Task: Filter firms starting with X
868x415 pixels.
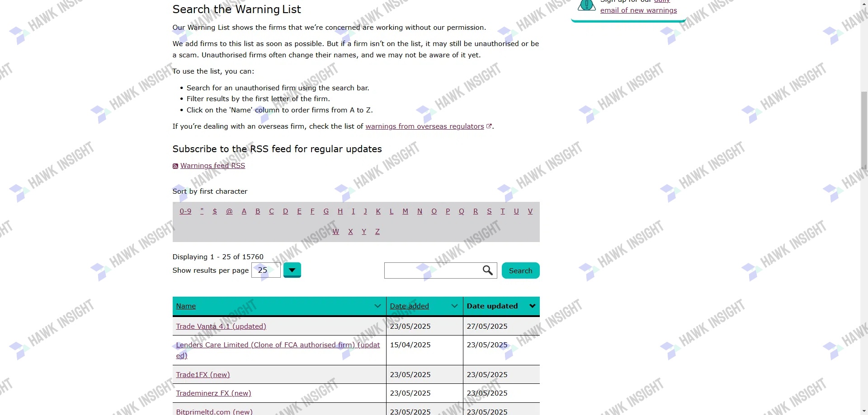Action: click(350, 231)
